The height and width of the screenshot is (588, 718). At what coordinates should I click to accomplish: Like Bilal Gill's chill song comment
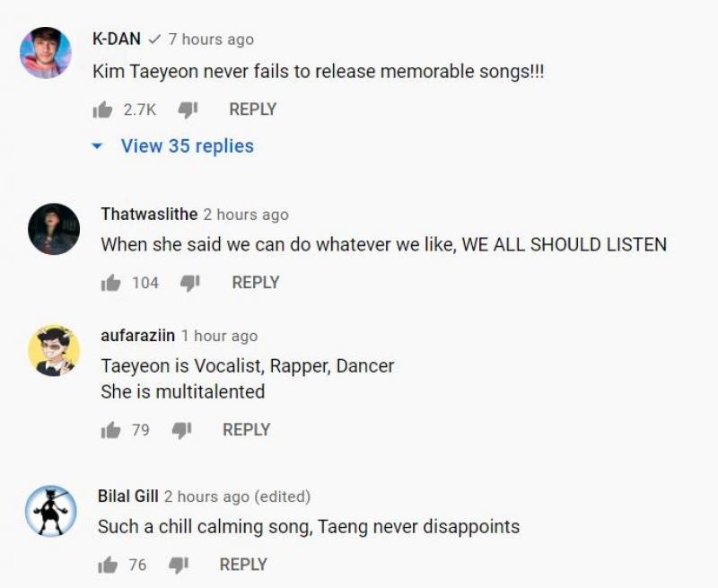[x=108, y=565]
